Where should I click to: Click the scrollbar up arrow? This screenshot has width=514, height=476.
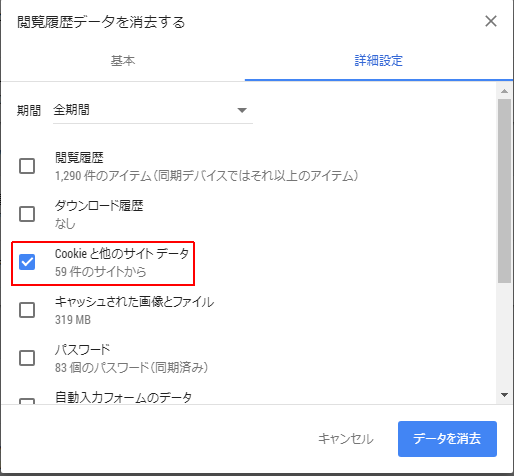pyautogui.click(x=505, y=91)
